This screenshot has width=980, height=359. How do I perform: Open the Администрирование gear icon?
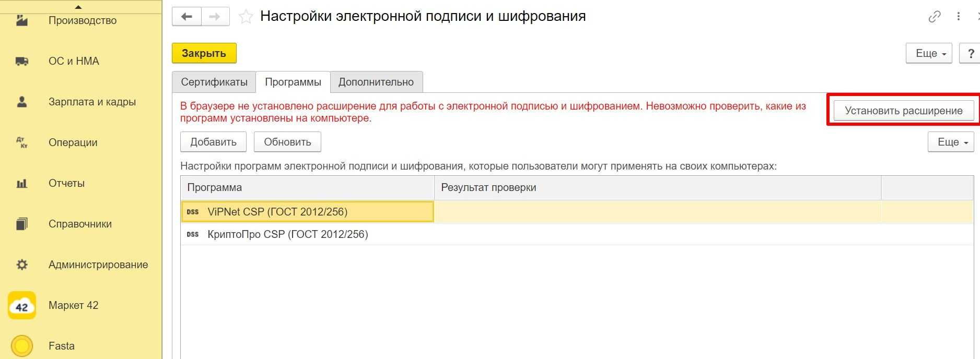22,265
